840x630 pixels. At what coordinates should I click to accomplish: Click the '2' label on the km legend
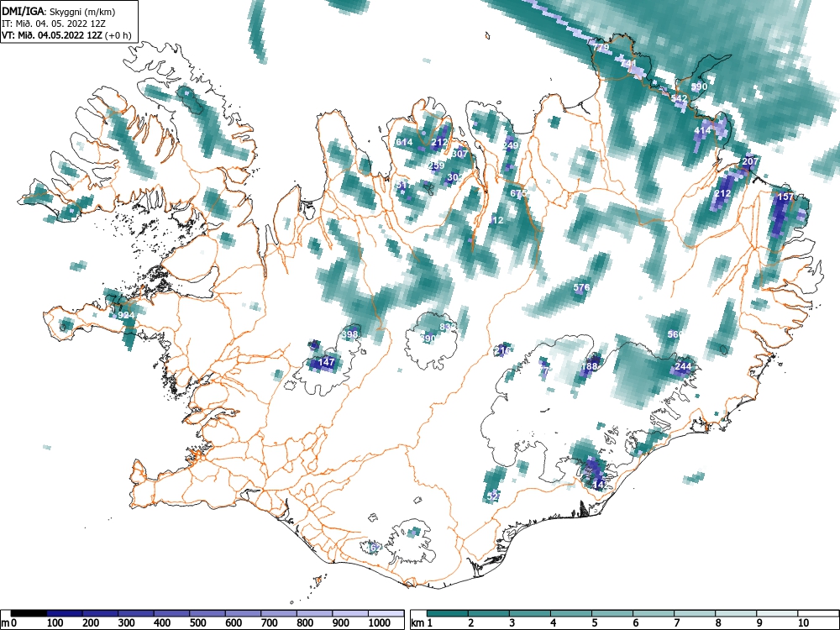(471, 623)
